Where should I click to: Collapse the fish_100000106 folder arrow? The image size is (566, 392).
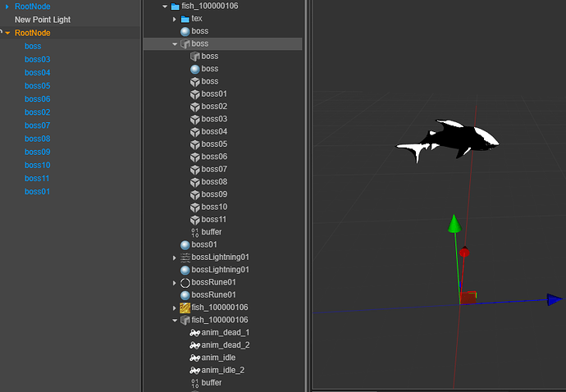165,6
